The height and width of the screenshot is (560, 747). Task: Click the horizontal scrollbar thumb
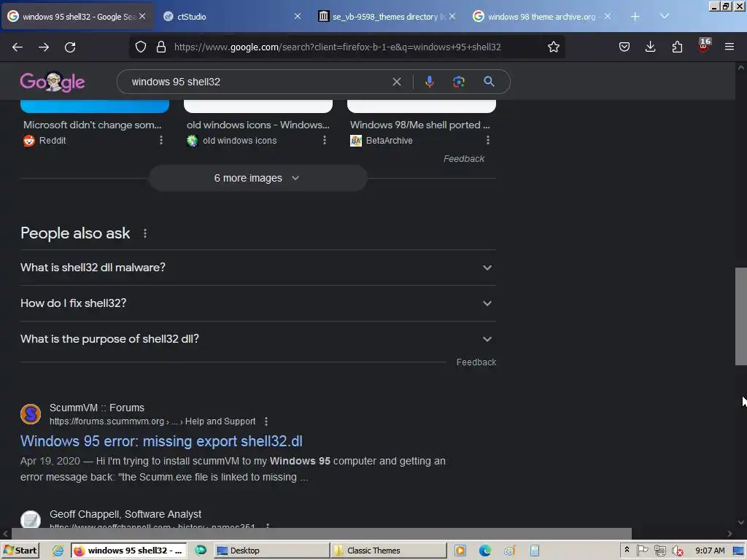click(322, 534)
